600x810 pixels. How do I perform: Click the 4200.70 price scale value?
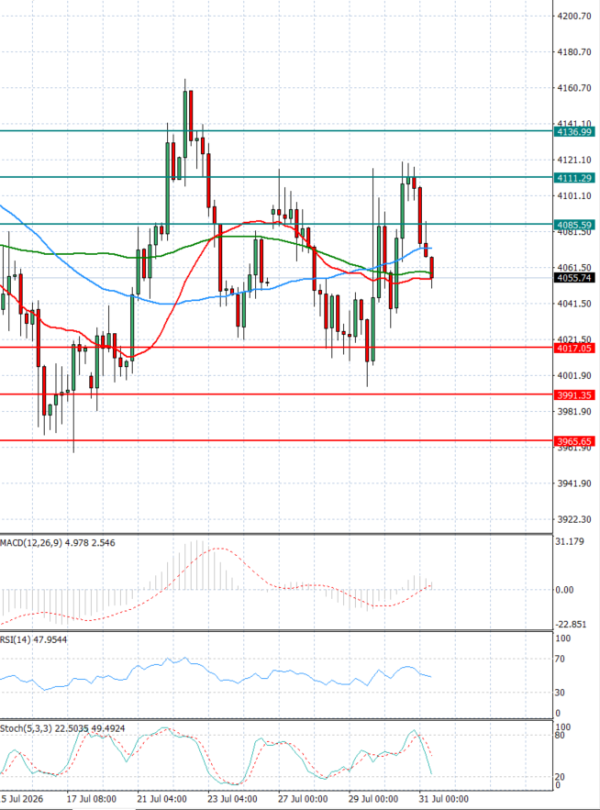click(x=574, y=17)
